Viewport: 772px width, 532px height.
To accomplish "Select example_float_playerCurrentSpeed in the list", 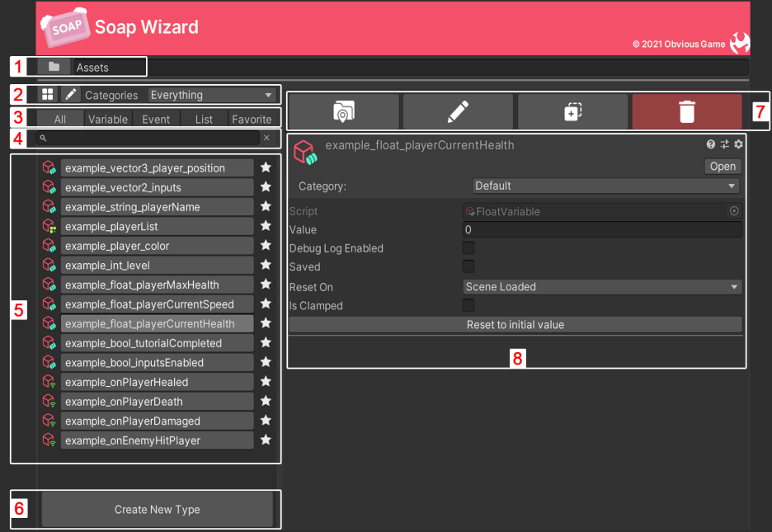I will (x=157, y=304).
